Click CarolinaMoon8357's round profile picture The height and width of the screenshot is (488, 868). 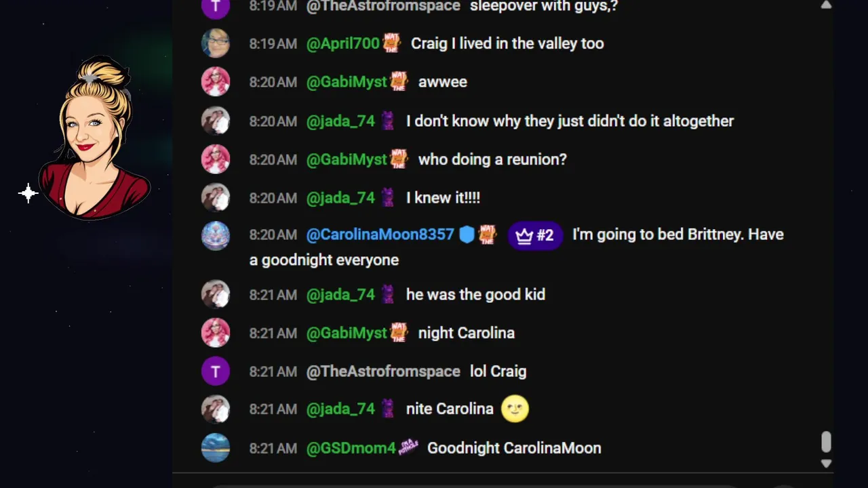pos(216,236)
